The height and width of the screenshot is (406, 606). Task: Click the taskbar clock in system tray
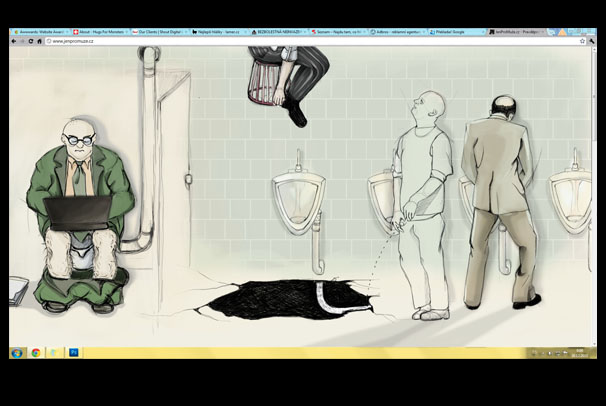pos(583,353)
